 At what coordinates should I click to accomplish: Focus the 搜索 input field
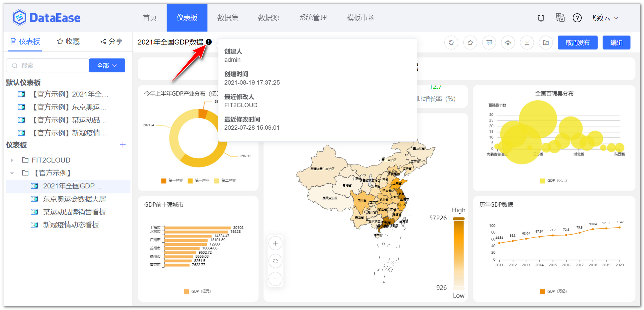(x=47, y=65)
